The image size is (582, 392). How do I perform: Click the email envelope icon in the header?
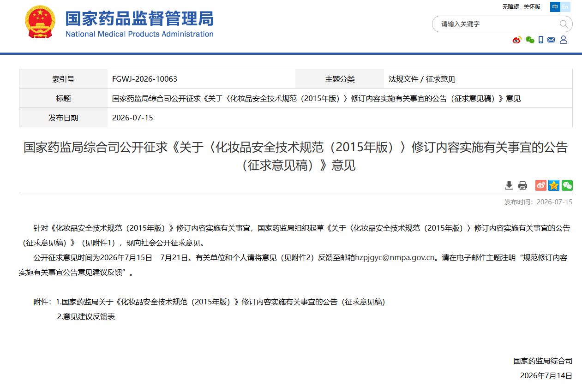[x=551, y=40]
